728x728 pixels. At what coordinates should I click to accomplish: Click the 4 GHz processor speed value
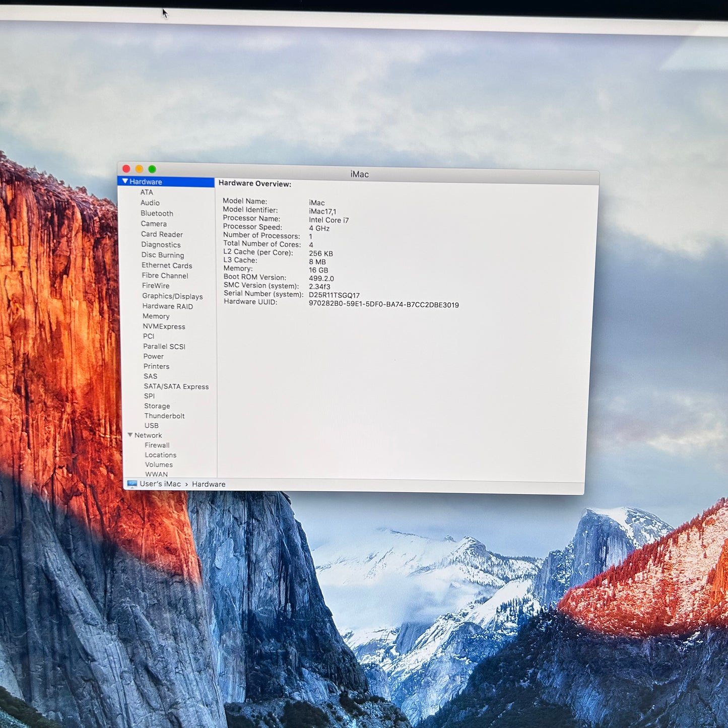(319, 228)
